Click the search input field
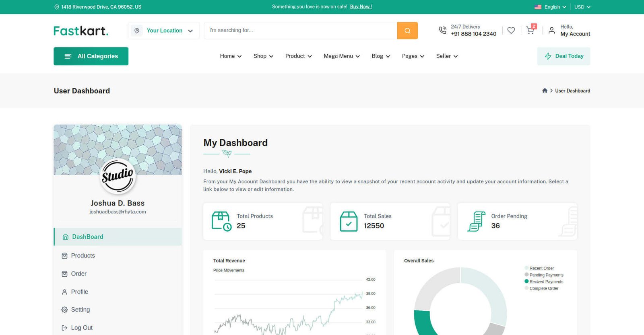644x335 pixels. coord(300,31)
